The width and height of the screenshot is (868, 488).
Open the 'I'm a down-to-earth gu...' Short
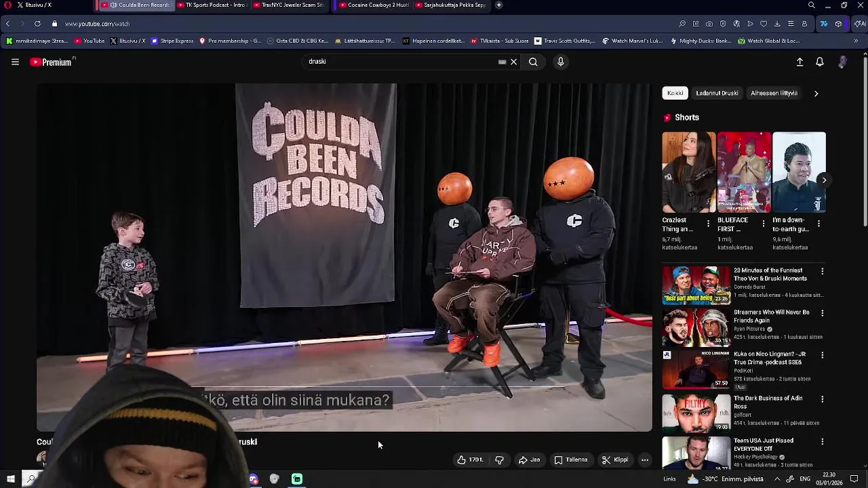[x=799, y=172]
